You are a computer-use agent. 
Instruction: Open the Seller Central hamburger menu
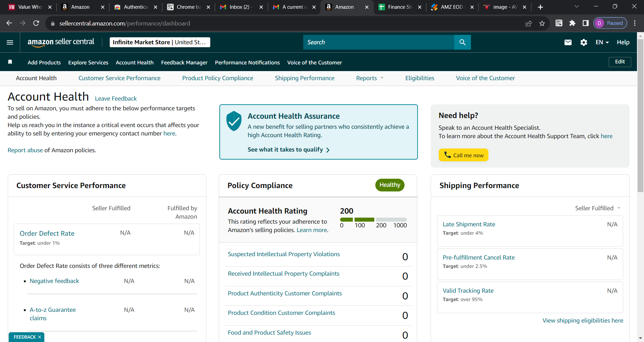pos(10,42)
